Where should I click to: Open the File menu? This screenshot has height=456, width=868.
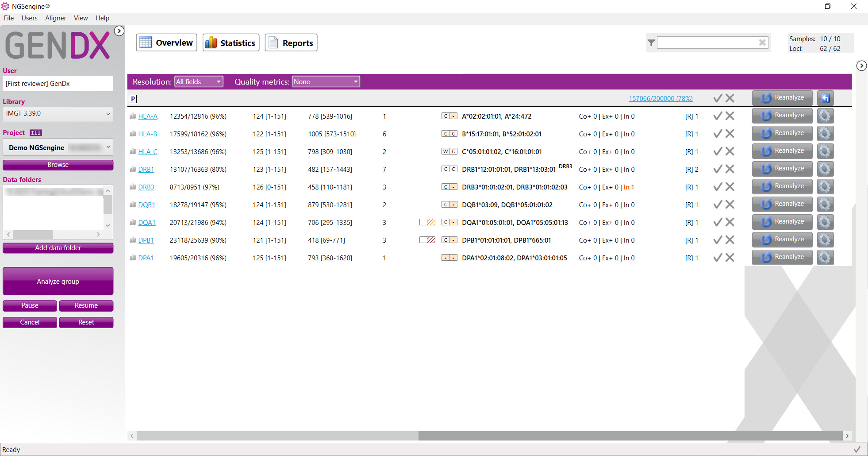[x=9, y=18]
